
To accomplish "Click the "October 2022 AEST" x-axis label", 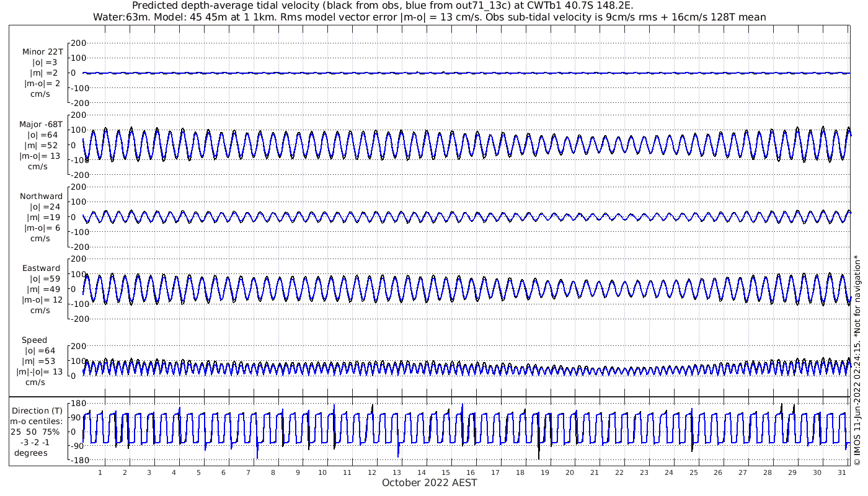I will [x=430, y=482].
